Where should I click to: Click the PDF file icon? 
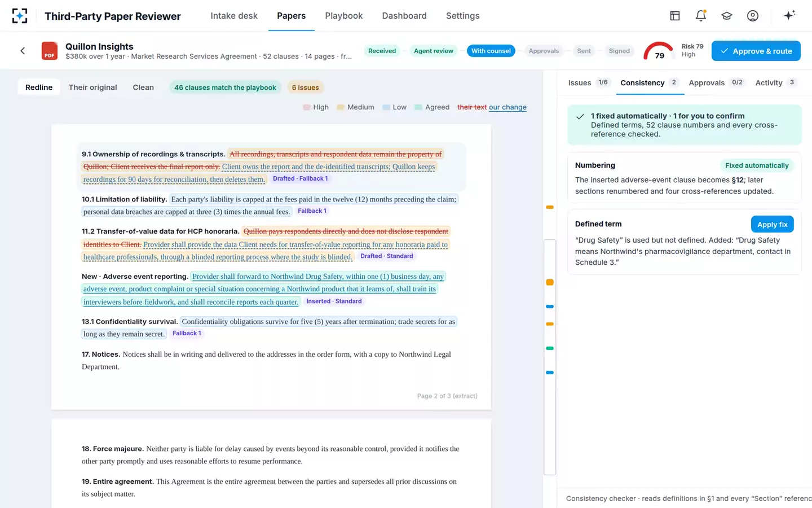(x=50, y=51)
